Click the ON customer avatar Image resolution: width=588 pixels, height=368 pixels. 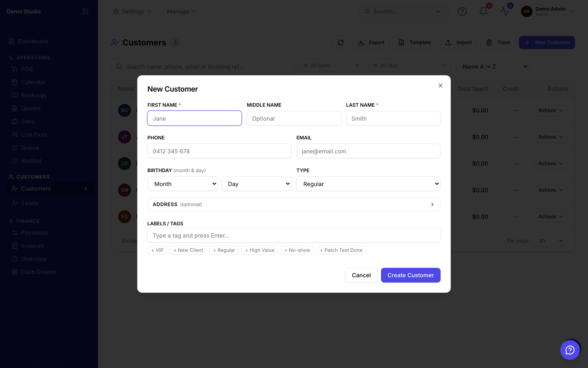tap(124, 190)
